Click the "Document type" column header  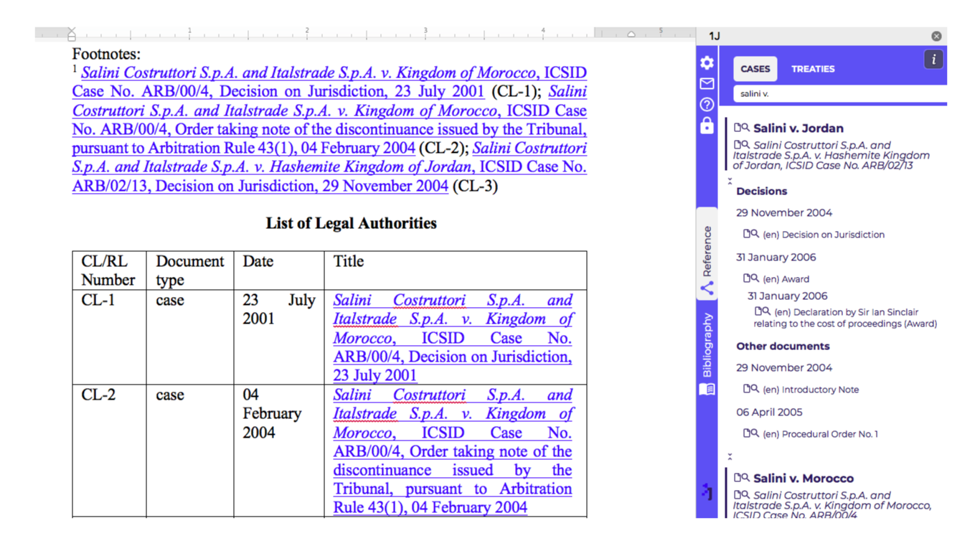pos(190,270)
